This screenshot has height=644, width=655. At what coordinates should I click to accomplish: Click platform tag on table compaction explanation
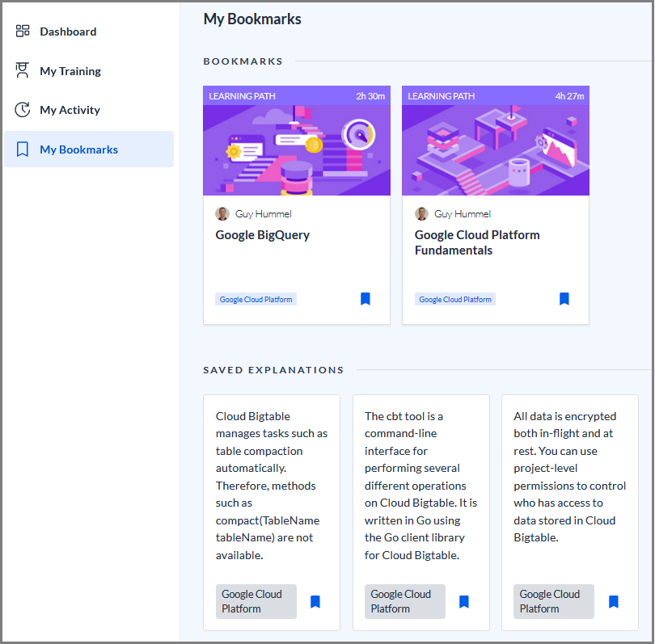pos(256,601)
